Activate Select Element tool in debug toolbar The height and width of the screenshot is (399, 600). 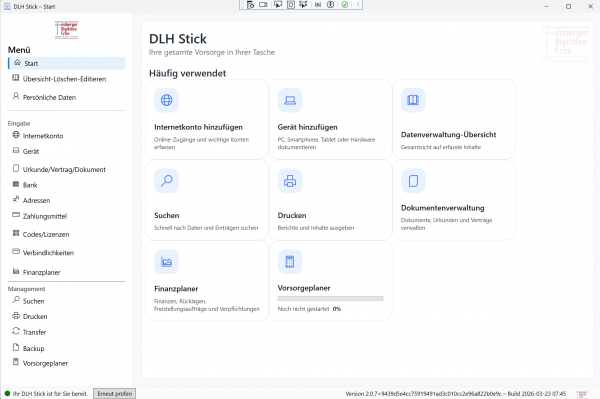pos(278,5)
